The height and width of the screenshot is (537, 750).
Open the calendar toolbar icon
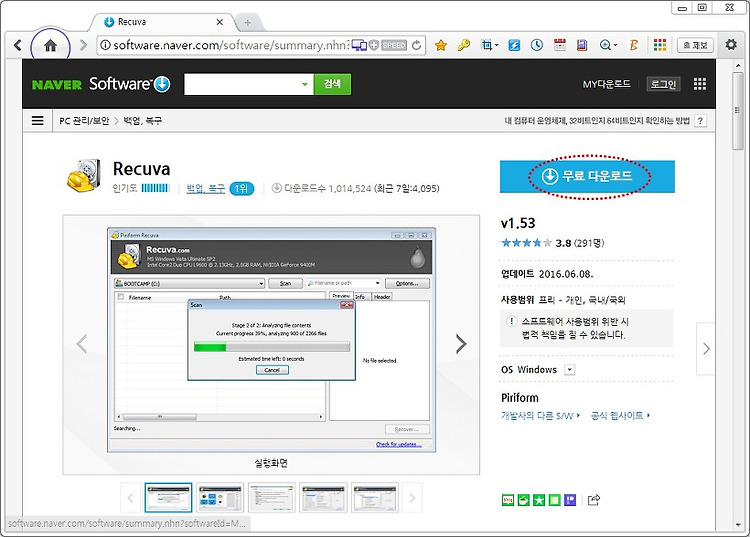(x=560, y=45)
